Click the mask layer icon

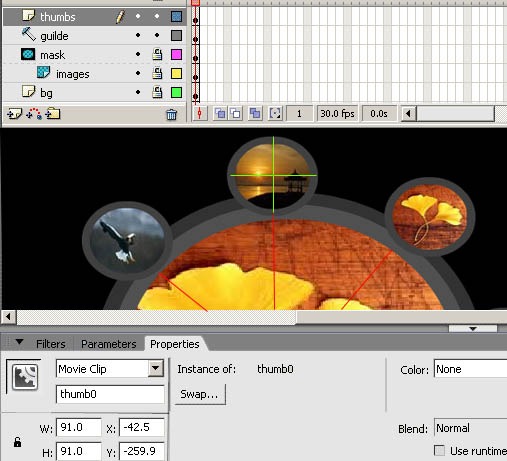[28, 54]
